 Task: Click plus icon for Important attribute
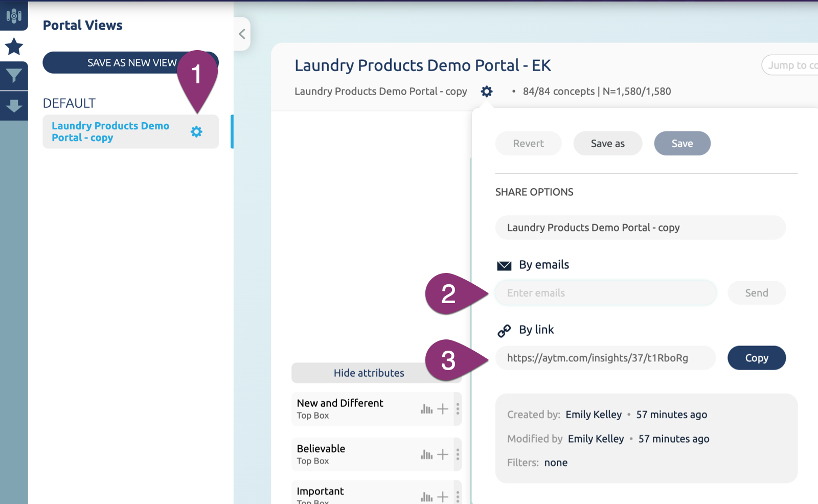tap(443, 497)
